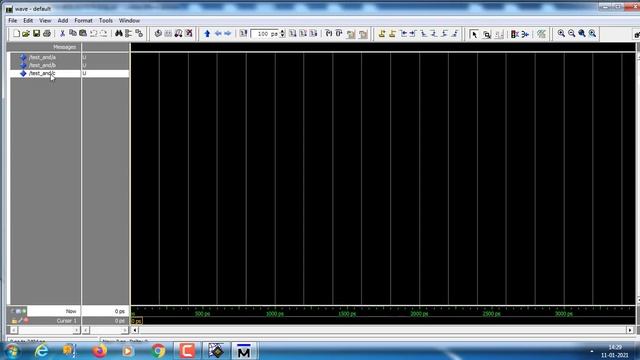640x360 pixels.
Task: Click the run length stepper arrows
Action: pos(282,34)
